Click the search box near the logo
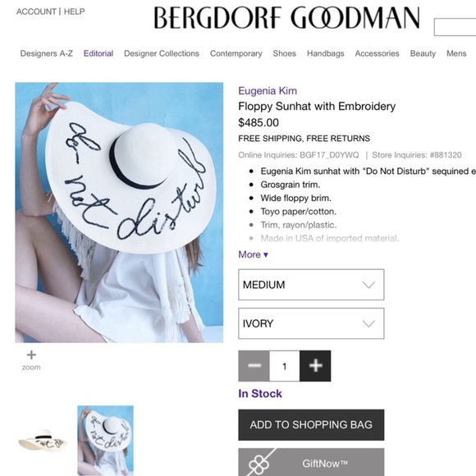 click(x=455, y=27)
